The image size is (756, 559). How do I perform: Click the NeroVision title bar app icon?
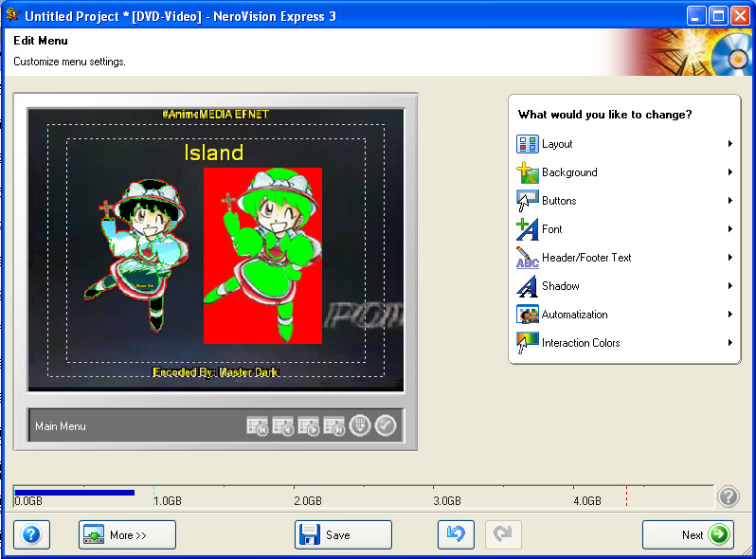13,15
